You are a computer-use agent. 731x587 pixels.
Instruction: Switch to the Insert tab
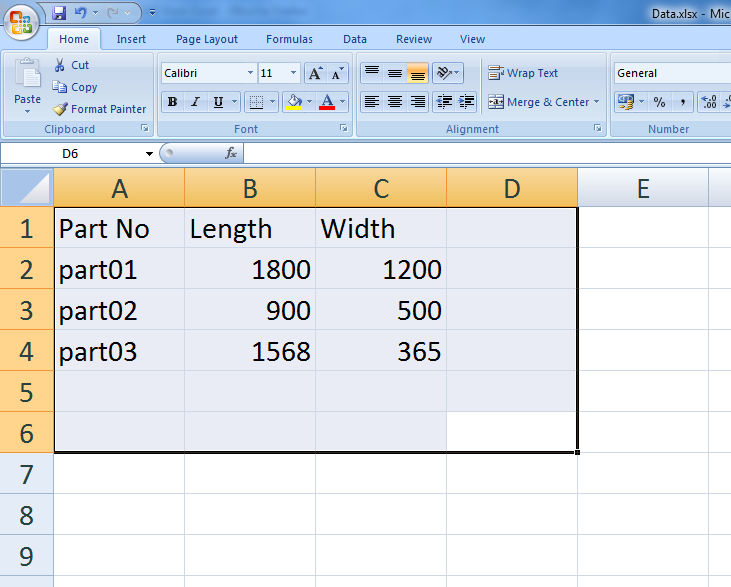131,39
